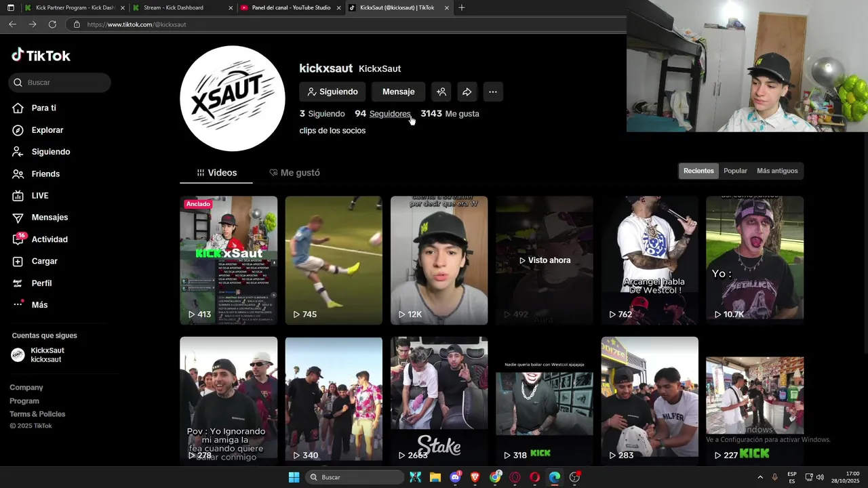The height and width of the screenshot is (488, 868).
Task: Open File Explorer from taskbar
Action: (x=435, y=477)
